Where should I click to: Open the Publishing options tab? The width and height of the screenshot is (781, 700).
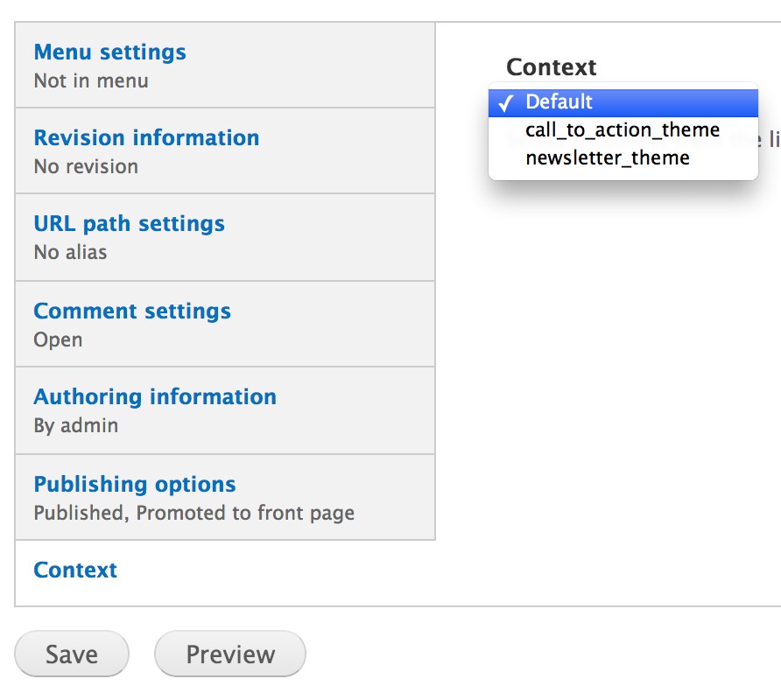coord(134,484)
